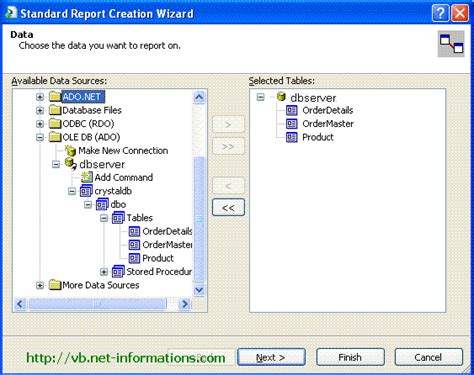474x375 pixels.
Task: Click the add all tables >> button
Action: coord(228,146)
